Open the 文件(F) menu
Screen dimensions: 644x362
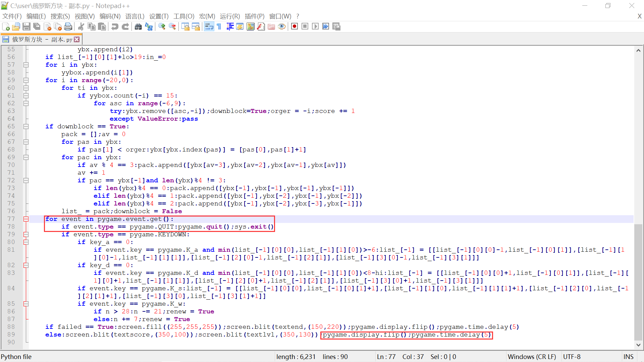[12, 16]
